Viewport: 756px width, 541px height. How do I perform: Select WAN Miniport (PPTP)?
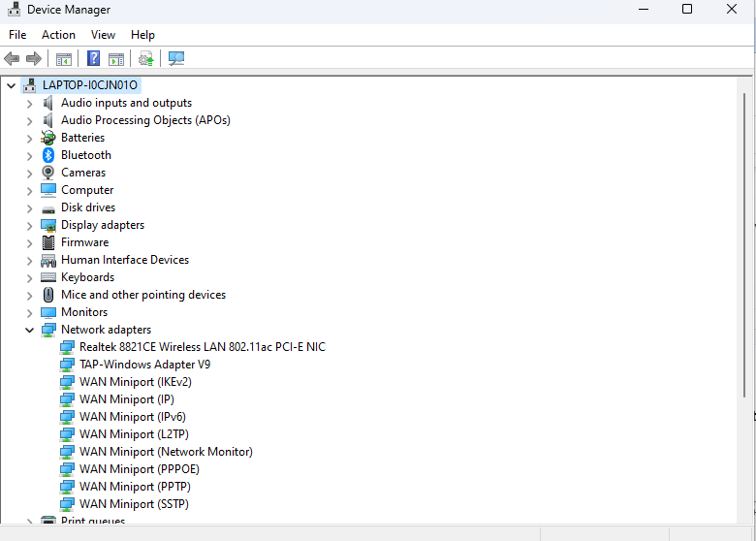pyautogui.click(x=135, y=487)
